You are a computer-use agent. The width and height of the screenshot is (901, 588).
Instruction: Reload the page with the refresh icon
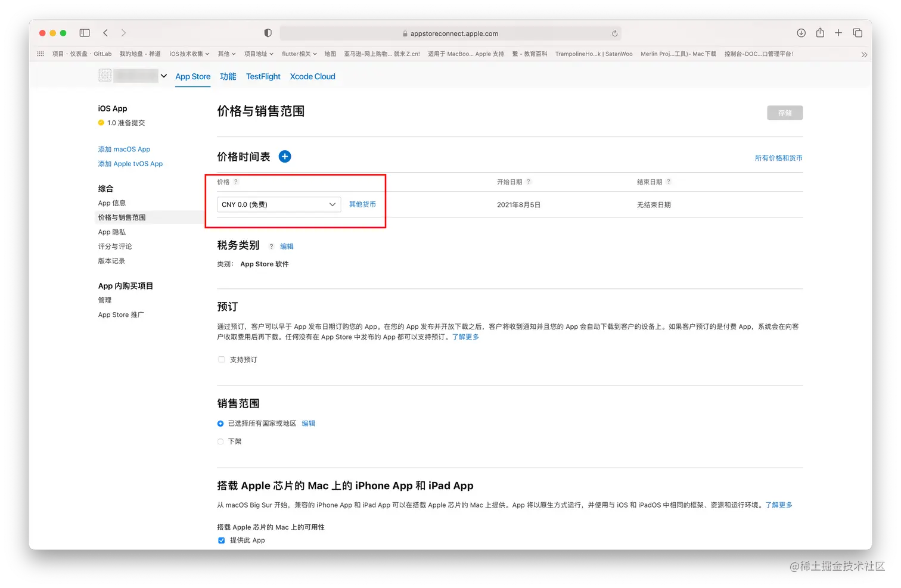pos(614,33)
